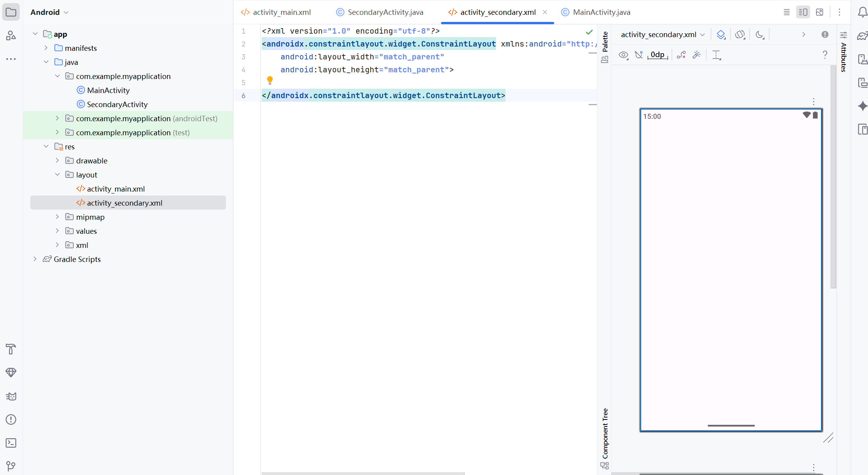Toggle night mode moon icon

pyautogui.click(x=759, y=34)
